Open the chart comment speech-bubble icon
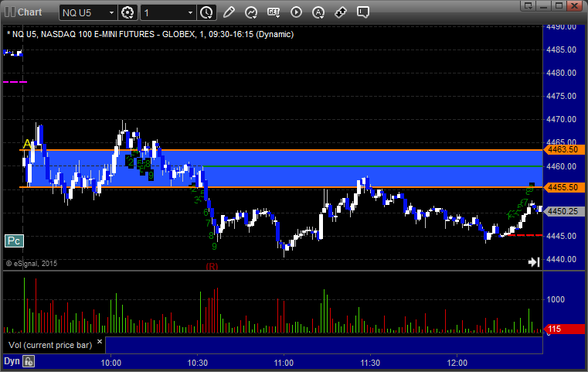 click(363, 12)
